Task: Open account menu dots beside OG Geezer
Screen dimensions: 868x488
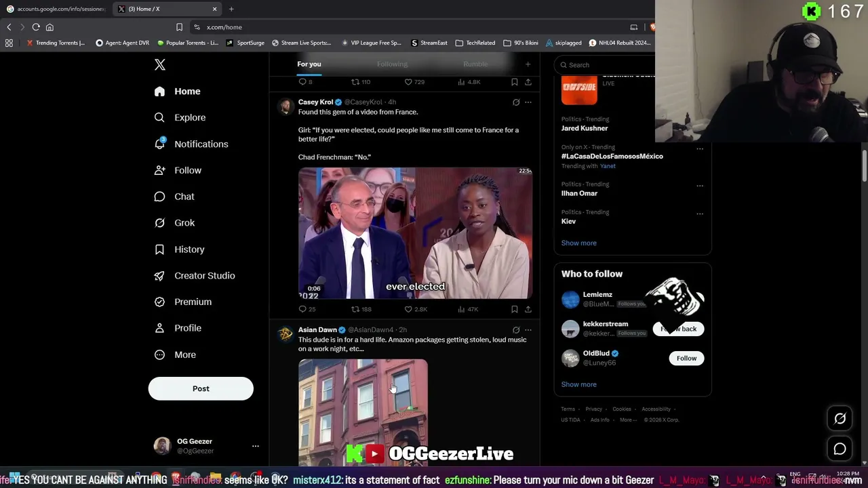Action: (256, 446)
